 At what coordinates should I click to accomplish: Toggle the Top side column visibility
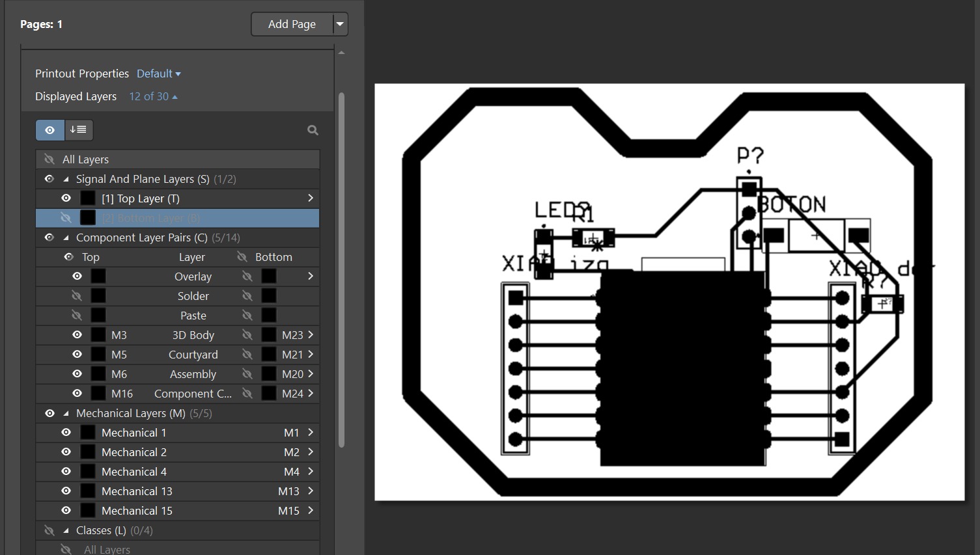click(x=69, y=257)
